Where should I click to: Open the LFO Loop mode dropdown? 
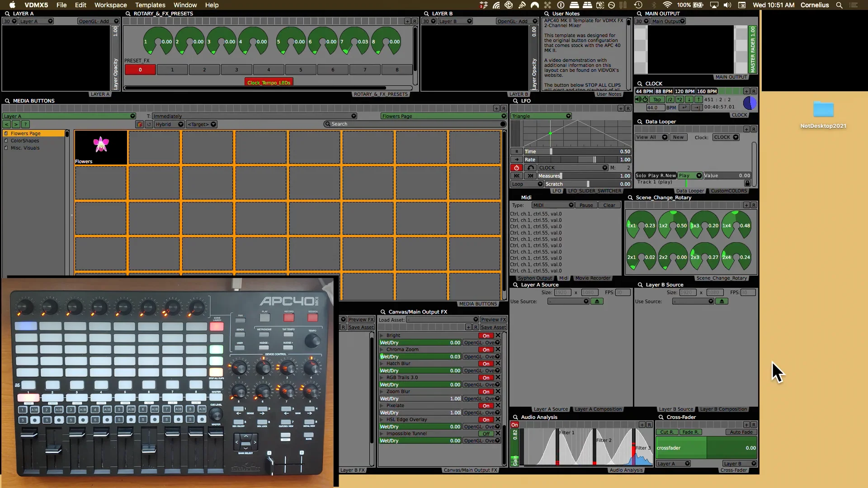tap(527, 184)
